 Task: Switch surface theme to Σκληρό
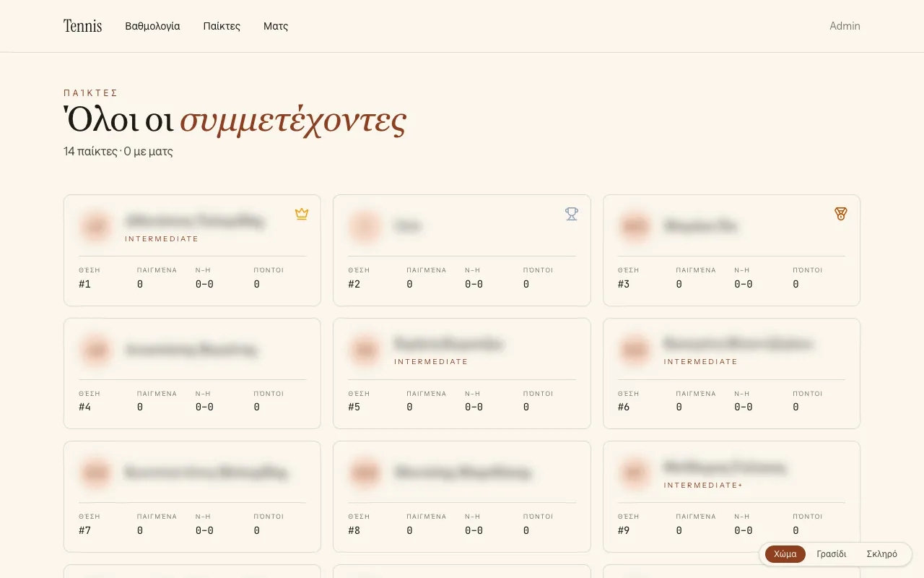click(x=882, y=554)
